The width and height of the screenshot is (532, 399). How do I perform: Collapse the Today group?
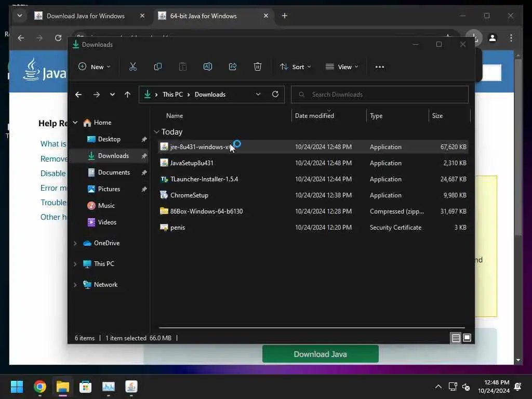pyautogui.click(x=156, y=131)
